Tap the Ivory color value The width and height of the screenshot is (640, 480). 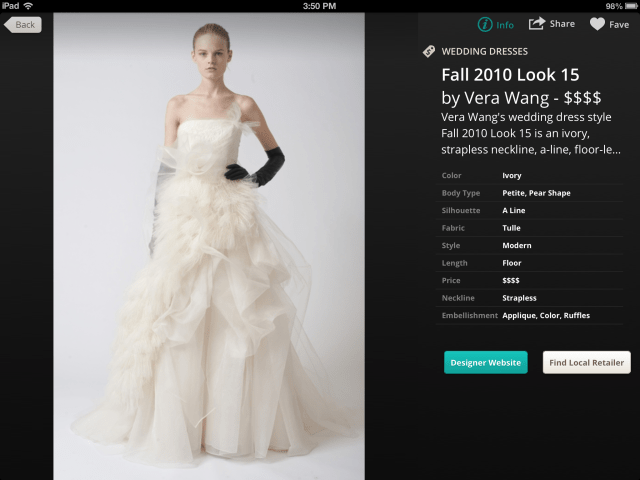click(x=512, y=176)
